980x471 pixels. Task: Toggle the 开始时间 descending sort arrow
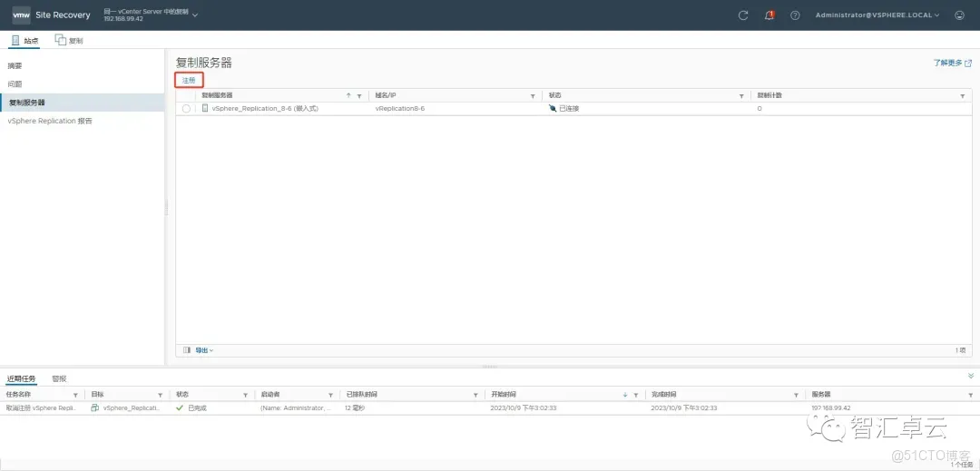coord(625,396)
